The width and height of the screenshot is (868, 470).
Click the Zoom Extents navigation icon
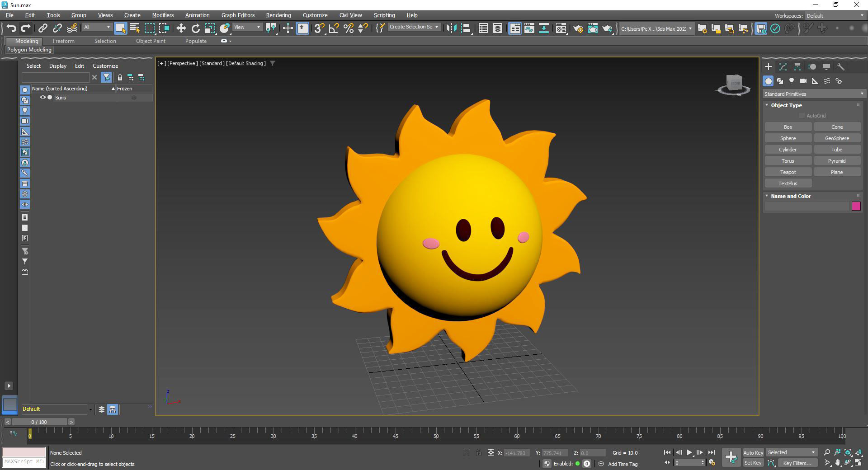click(x=848, y=452)
